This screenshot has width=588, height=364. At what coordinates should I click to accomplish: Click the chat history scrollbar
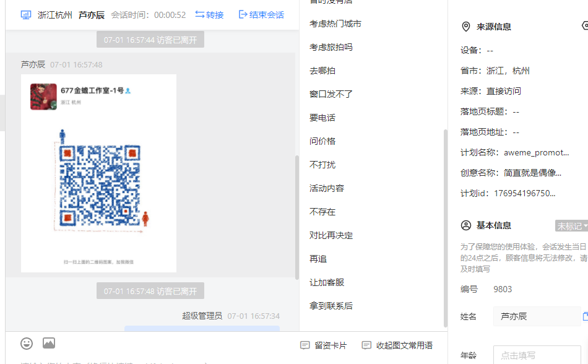[297, 217]
